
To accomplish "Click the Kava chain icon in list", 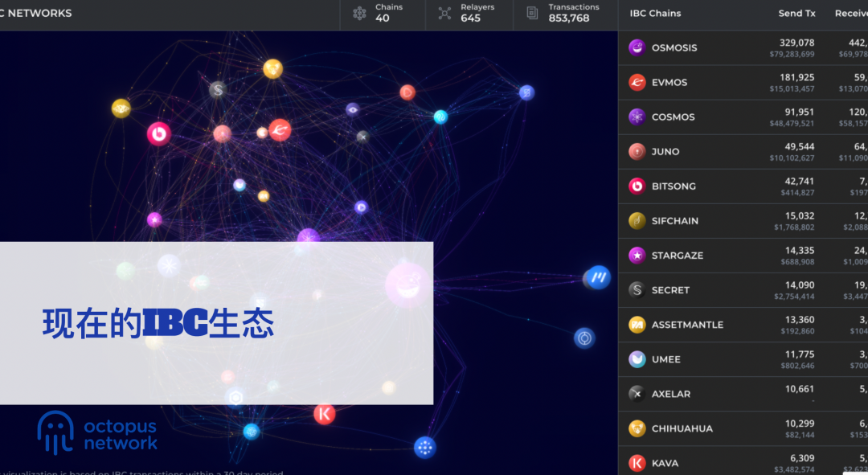I will (x=637, y=463).
